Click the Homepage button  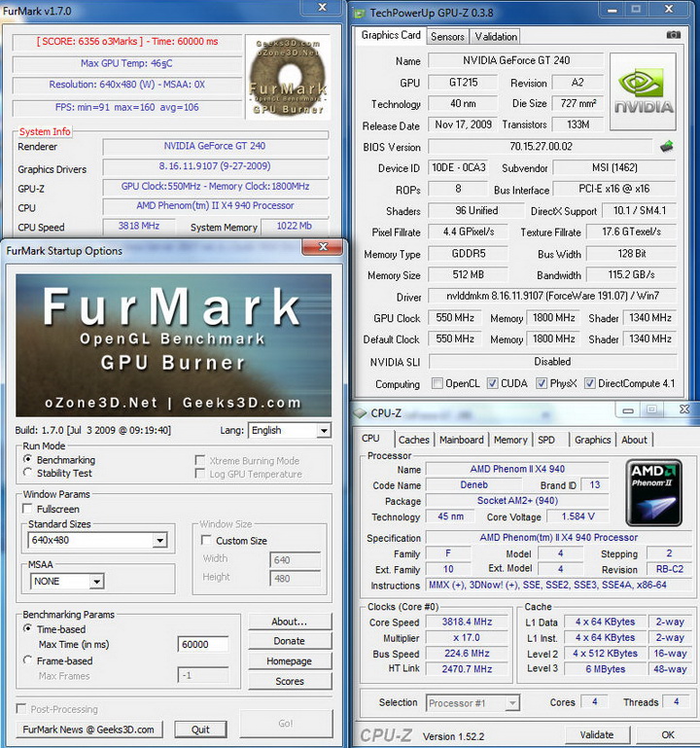[x=290, y=660]
